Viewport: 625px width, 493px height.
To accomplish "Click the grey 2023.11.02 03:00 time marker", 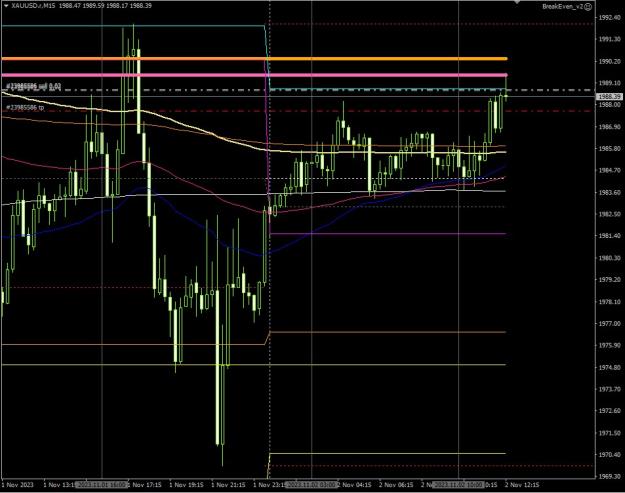I will pyautogui.click(x=312, y=485).
